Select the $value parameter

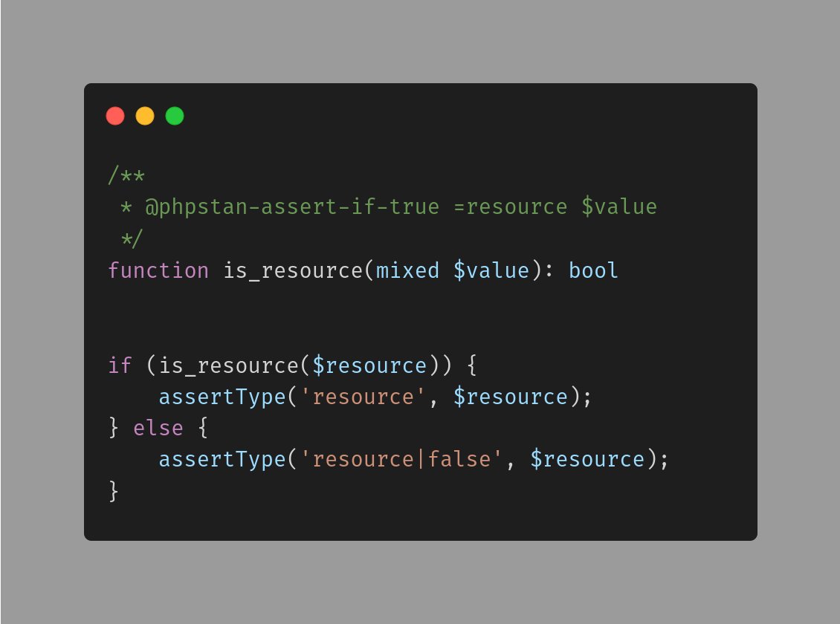point(492,270)
